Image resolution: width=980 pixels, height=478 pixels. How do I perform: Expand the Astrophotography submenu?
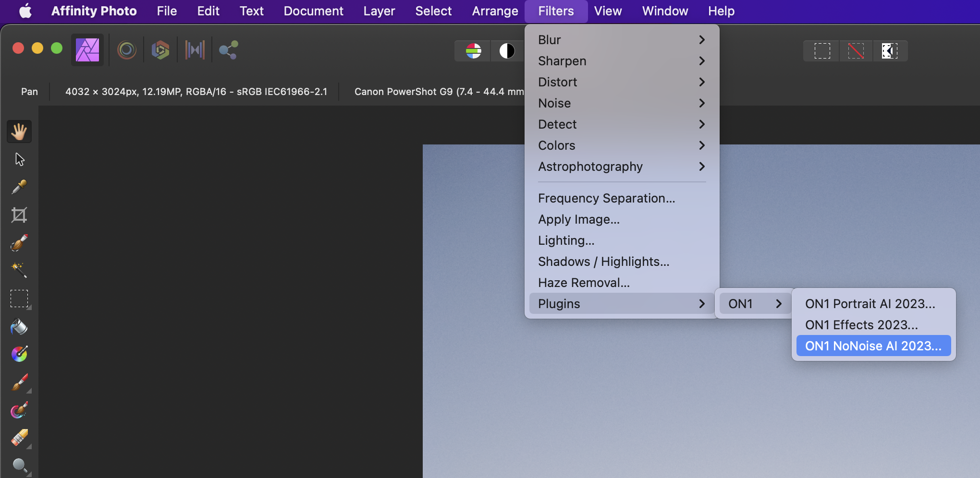622,167
